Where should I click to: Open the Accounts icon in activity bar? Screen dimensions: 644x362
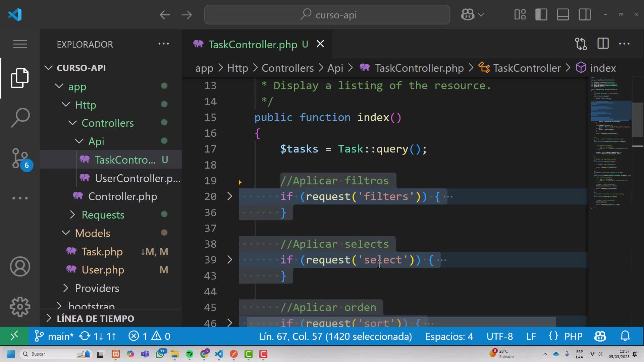20,266
